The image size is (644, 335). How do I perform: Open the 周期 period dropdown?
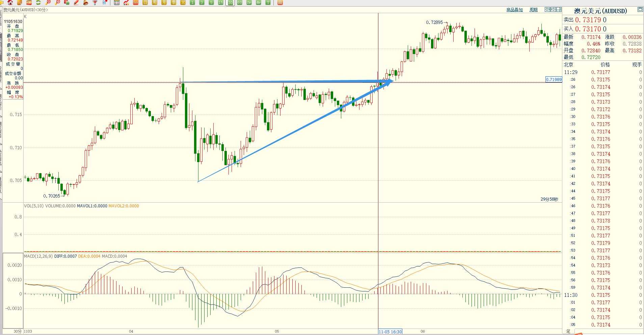click(x=533, y=10)
